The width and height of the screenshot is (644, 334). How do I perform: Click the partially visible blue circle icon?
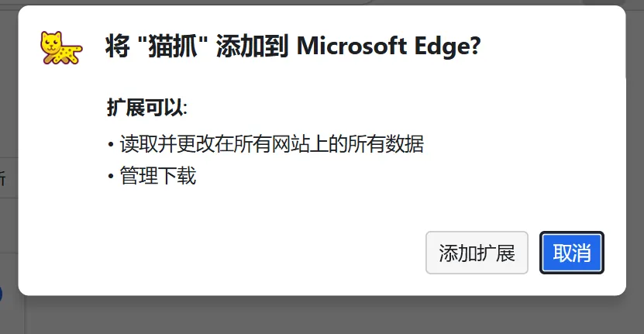(2, 294)
